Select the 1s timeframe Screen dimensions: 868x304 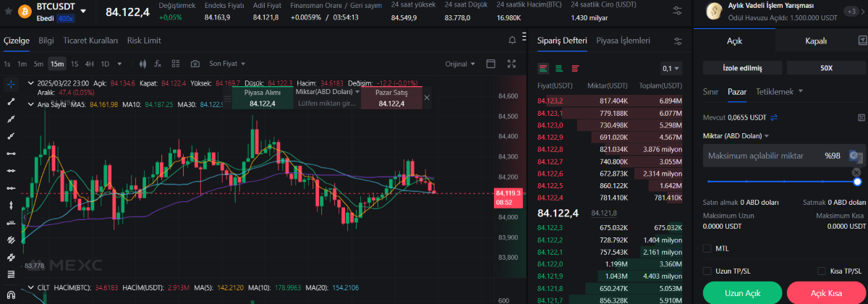pos(7,64)
